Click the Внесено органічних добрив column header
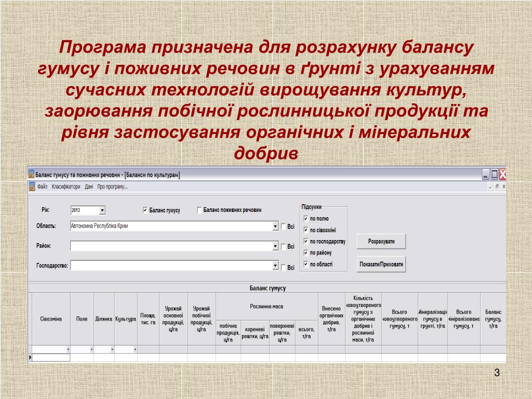The width and height of the screenshot is (532, 399). point(331,319)
